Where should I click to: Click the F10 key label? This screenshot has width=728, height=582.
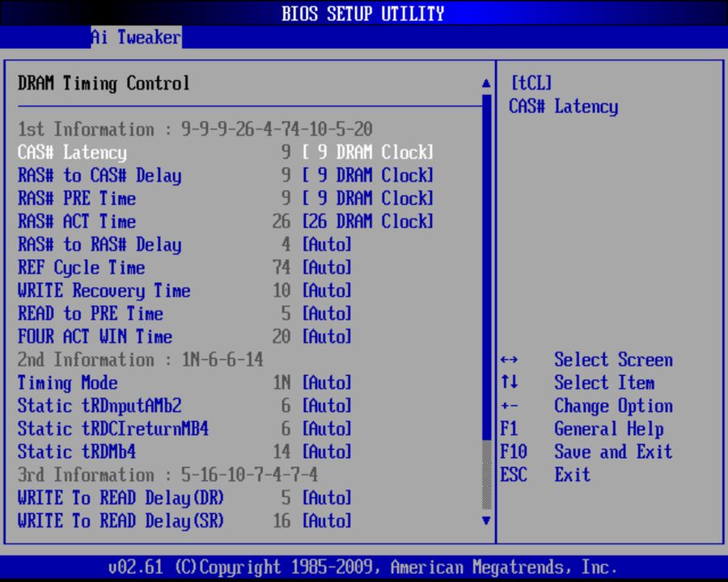[514, 452]
